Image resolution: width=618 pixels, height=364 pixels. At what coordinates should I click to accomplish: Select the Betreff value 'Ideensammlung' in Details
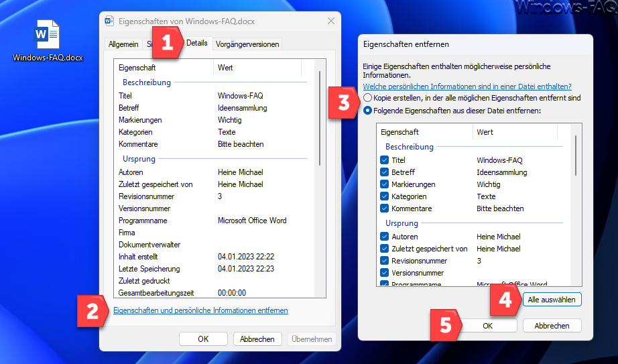[x=243, y=108]
